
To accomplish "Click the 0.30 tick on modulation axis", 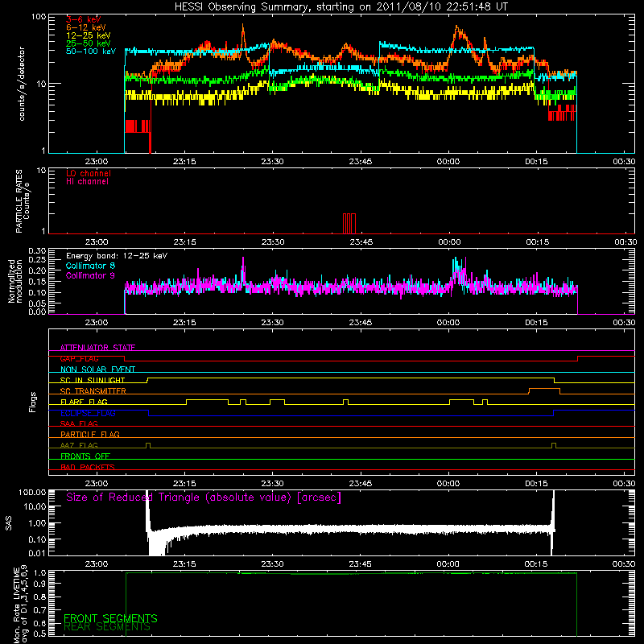I will (37, 251).
